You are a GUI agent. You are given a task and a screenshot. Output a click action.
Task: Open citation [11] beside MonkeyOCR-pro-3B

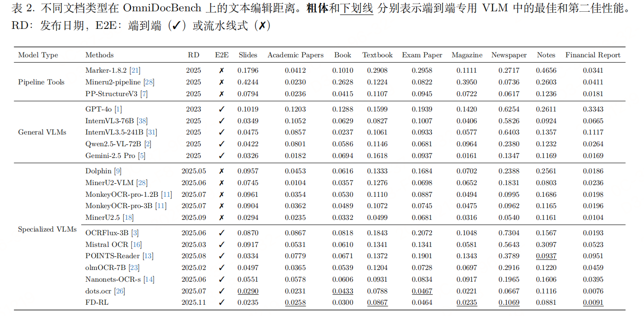click(161, 206)
